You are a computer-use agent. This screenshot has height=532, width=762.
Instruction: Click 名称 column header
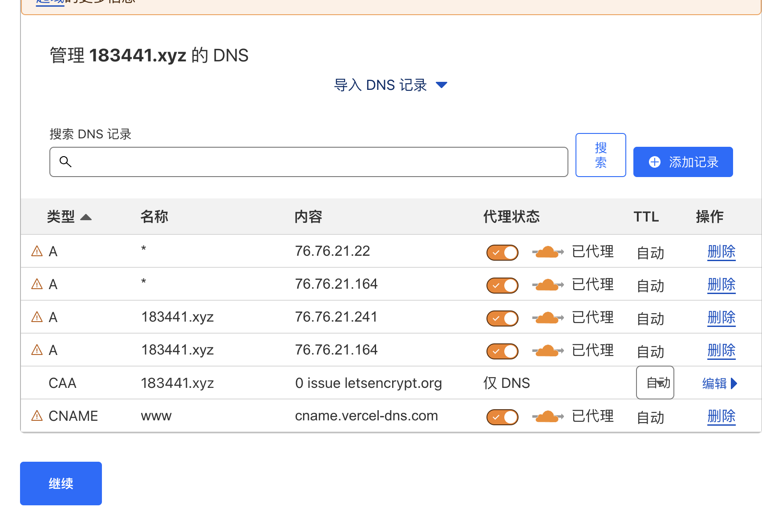[x=154, y=217]
